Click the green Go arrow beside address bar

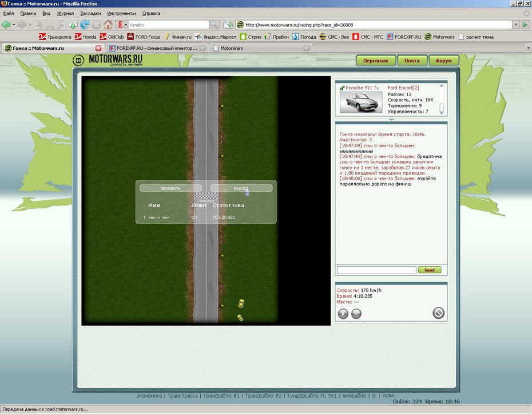pos(525,25)
